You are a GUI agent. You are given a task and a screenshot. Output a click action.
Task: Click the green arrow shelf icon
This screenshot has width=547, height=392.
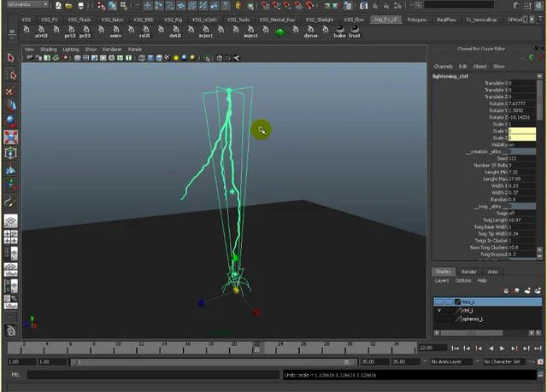pos(280,32)
